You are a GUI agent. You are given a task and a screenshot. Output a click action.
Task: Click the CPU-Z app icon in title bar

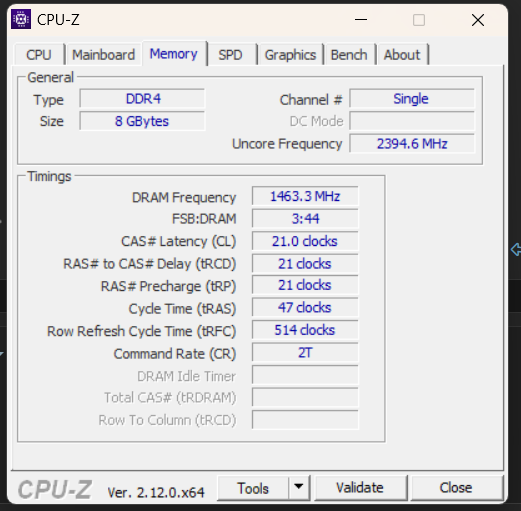point(21,19)
